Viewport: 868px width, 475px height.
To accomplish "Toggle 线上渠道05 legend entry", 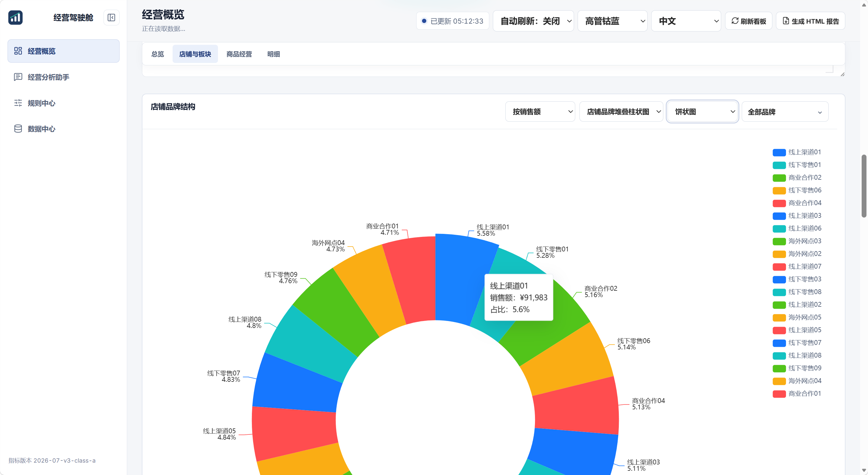I will [797, 330].
